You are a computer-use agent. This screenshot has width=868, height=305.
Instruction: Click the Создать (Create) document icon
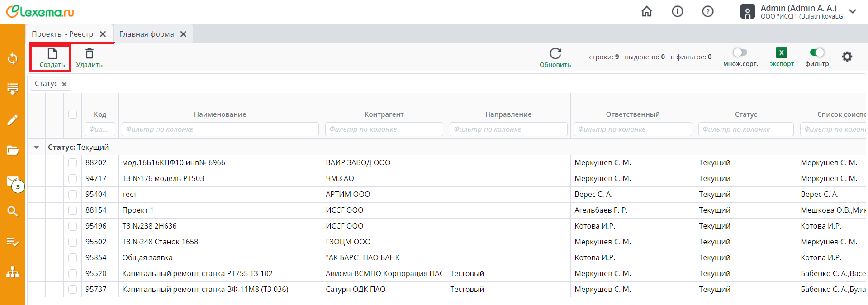52,54
